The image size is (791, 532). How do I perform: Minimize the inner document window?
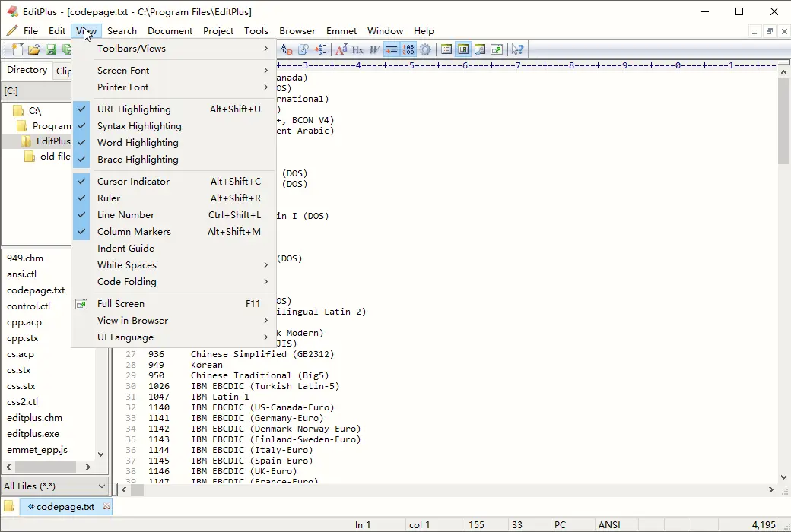(754, 31)
